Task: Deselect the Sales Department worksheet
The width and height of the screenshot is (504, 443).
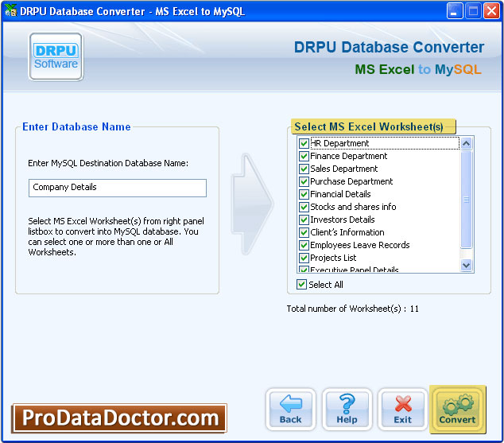Action: (x=304, y=169)
